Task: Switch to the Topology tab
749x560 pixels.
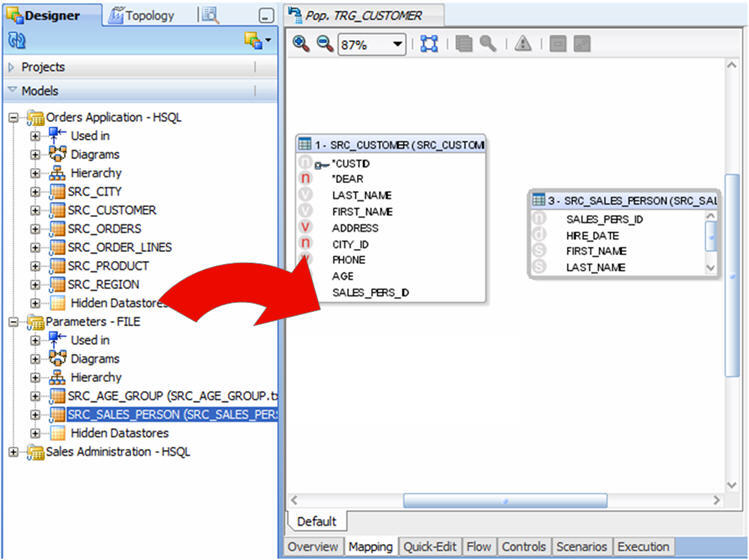Action: pyautogui.click(x=141, y=16)
